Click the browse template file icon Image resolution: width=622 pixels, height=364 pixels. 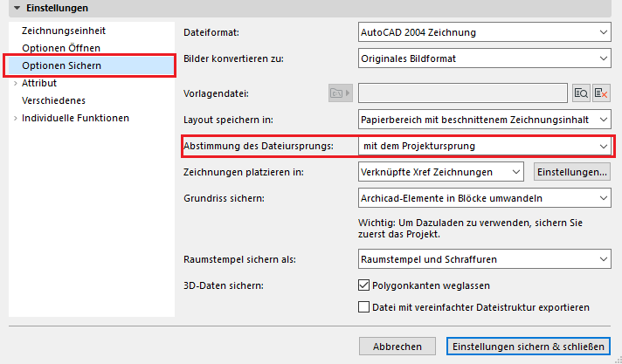(581, 93)
